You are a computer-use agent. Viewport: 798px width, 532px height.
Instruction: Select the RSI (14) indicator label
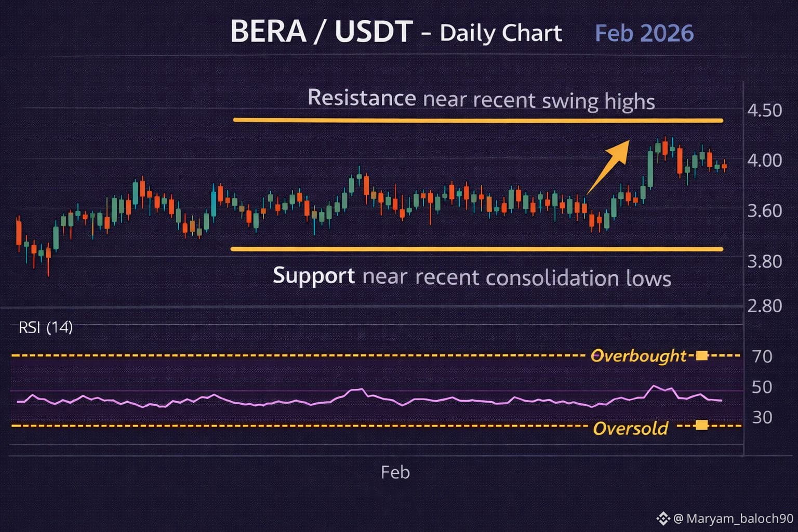point(46,327)
